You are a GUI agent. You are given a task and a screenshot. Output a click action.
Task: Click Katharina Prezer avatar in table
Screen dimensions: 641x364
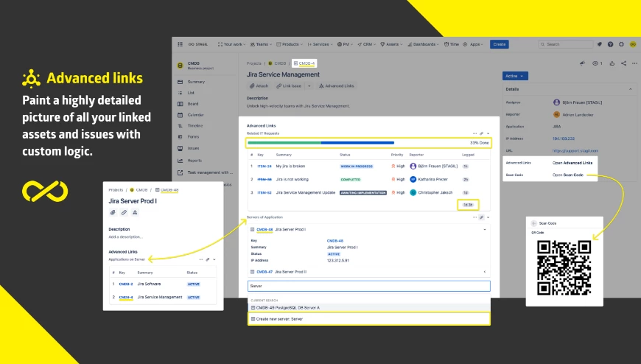point(413,179)
